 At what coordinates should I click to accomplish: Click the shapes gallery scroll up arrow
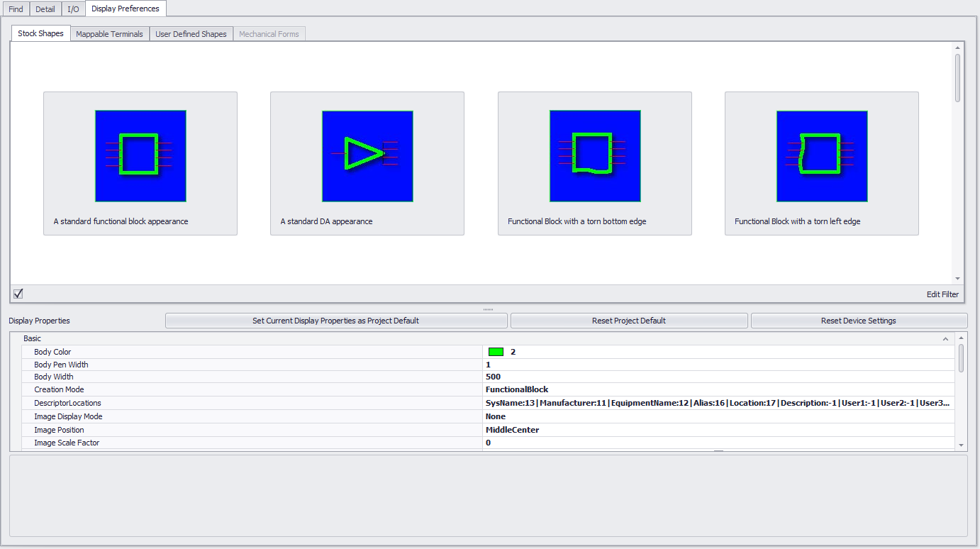pyautogui.click(x=957, y=47)
